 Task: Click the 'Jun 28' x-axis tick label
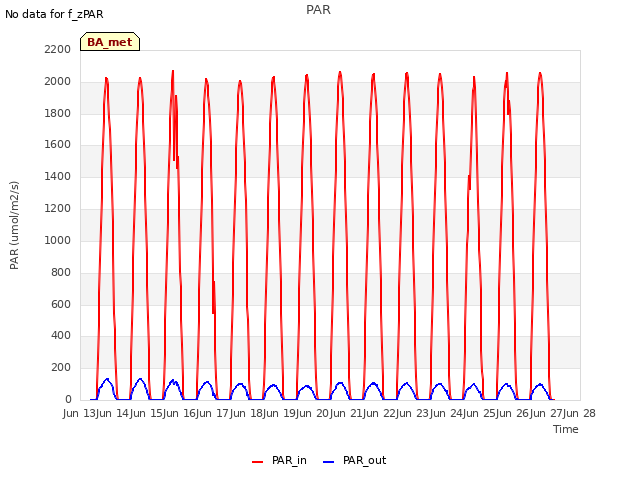tap(580, 413)
